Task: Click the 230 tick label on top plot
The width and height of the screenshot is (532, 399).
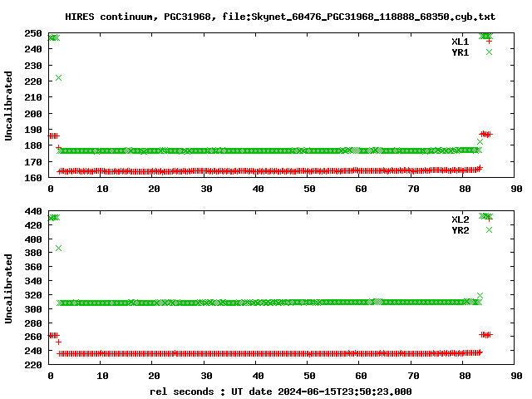Action: click(x=33, y=66)
